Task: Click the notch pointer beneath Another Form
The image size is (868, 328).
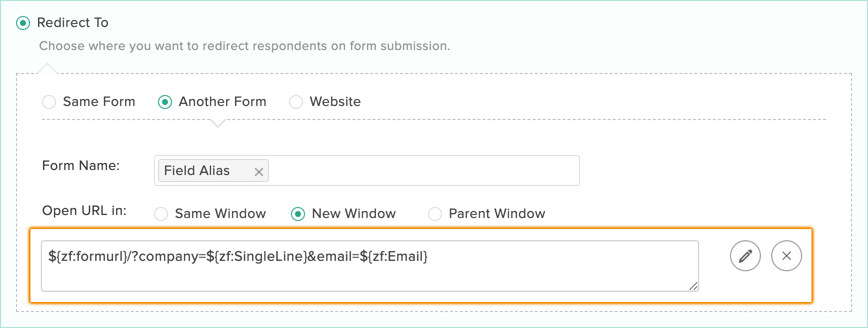Action: click(x=218, y=123)
